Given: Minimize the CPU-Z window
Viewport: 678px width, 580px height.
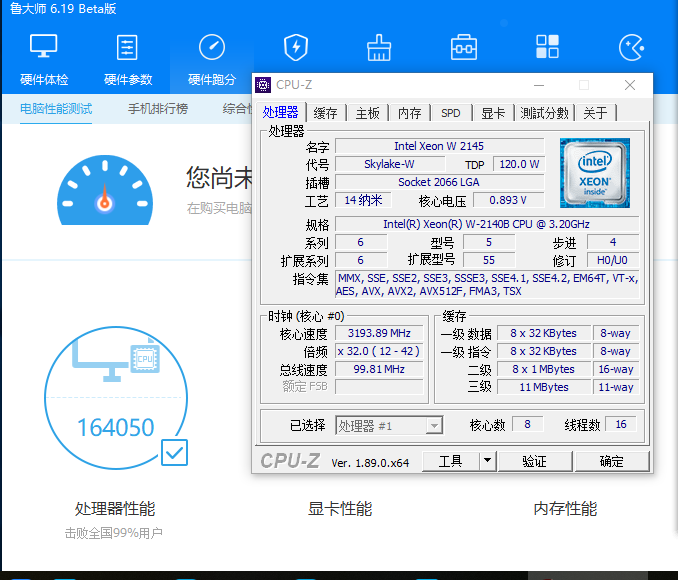Looking at the screenshot, I should coord(539,85).
